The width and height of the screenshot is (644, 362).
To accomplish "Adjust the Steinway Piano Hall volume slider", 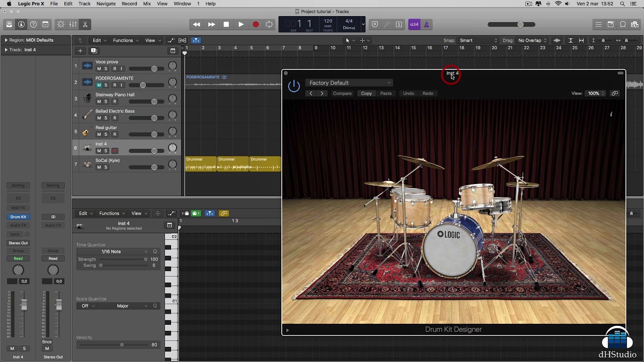I will point(147,102).
